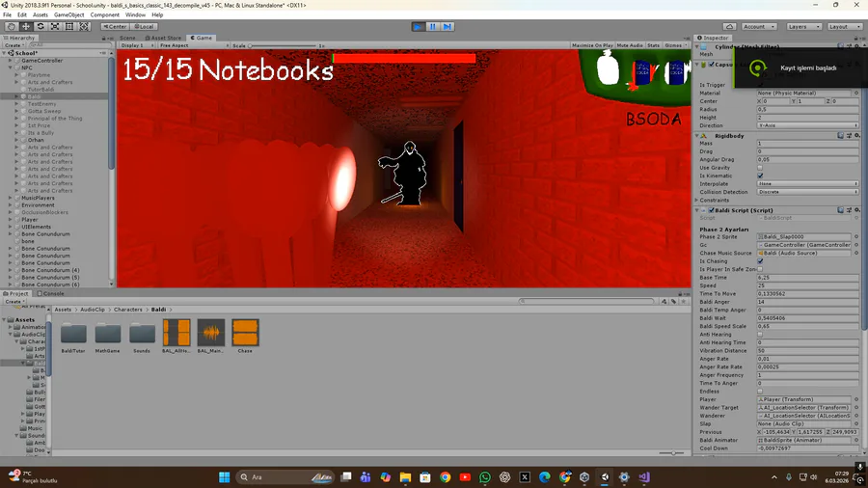Open Rigidbody component help icon
Viewport: 868px width, 488px height.
840,136
